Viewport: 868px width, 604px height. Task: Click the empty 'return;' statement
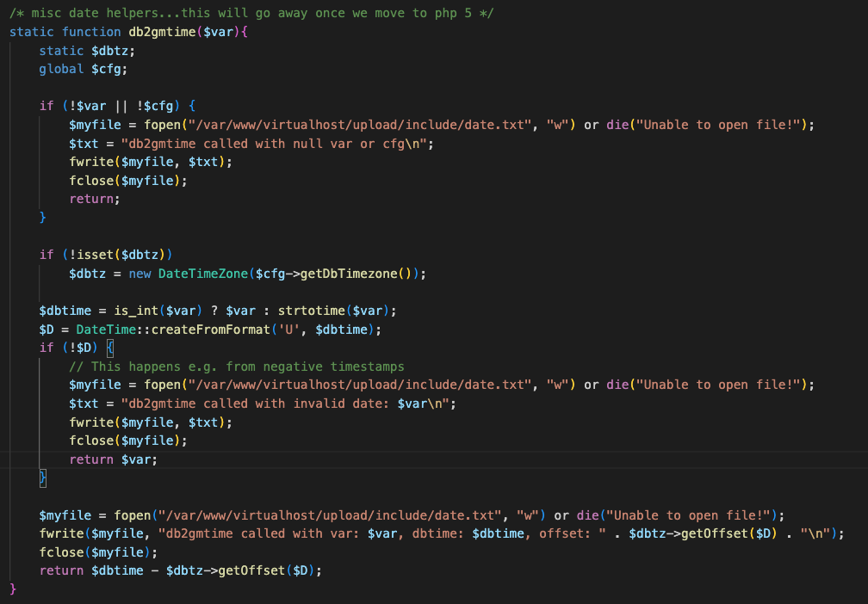pos(94,199)
